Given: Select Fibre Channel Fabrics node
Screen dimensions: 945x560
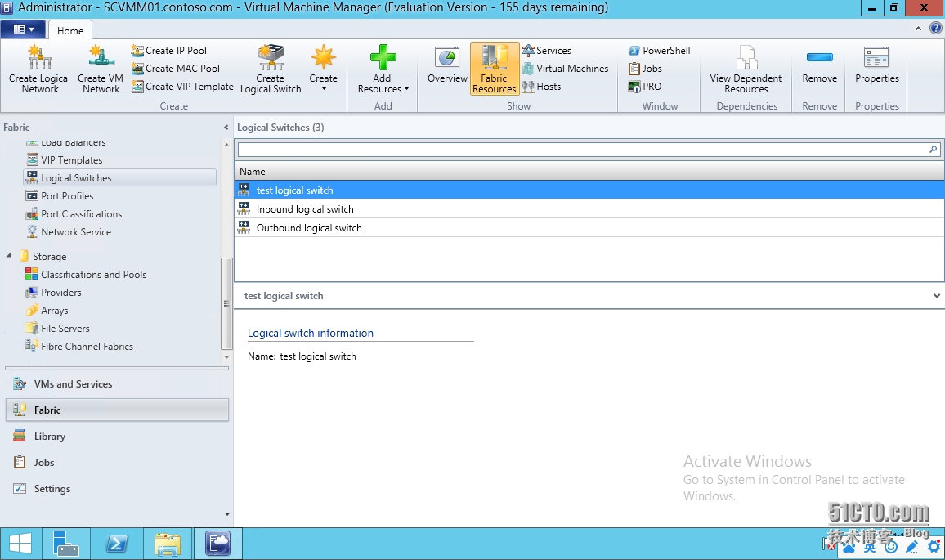Looking at the screenshot, I should click(79, 347).
